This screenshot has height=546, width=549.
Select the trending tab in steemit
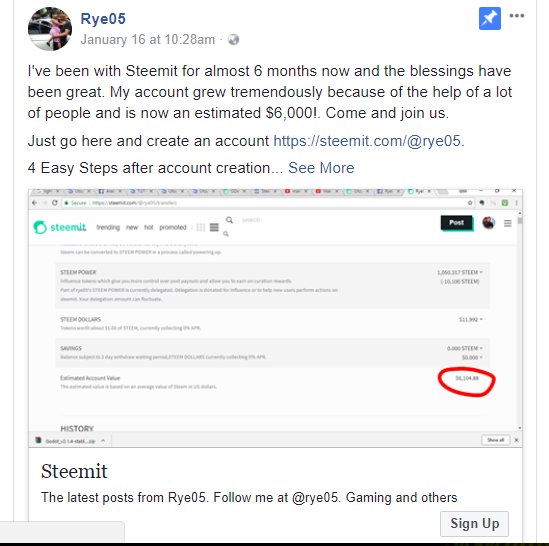108,227
